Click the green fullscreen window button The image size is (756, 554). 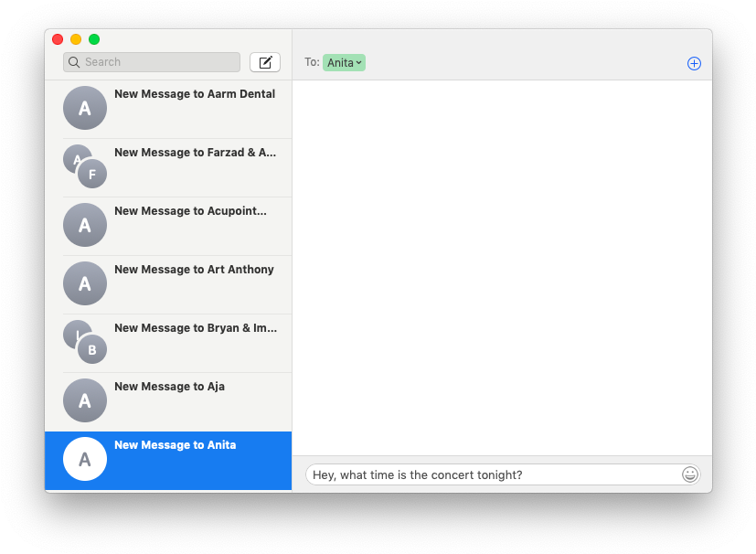pyautogui.click(x=94, y=39)
